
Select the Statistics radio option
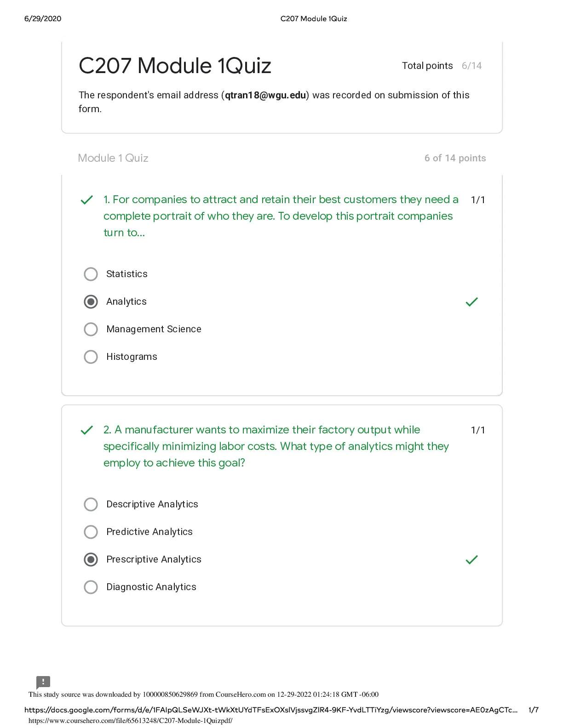(91, 274)
